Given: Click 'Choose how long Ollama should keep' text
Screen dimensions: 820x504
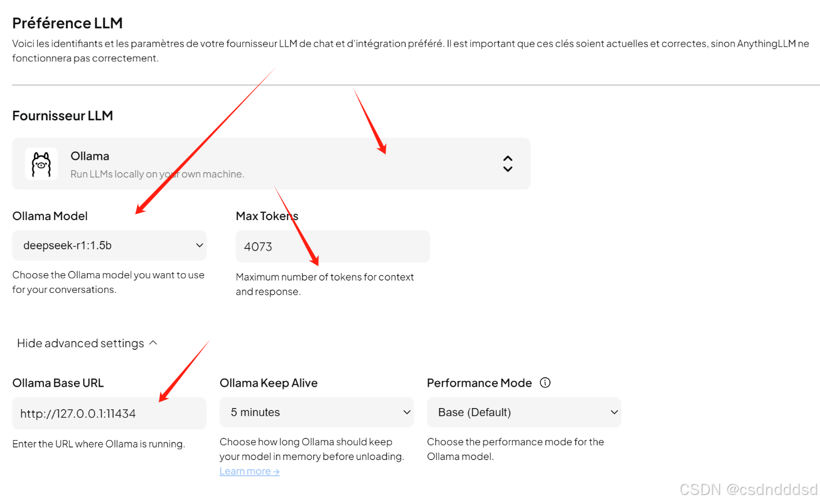Looking at the screenshot, I should click(312, 449).
